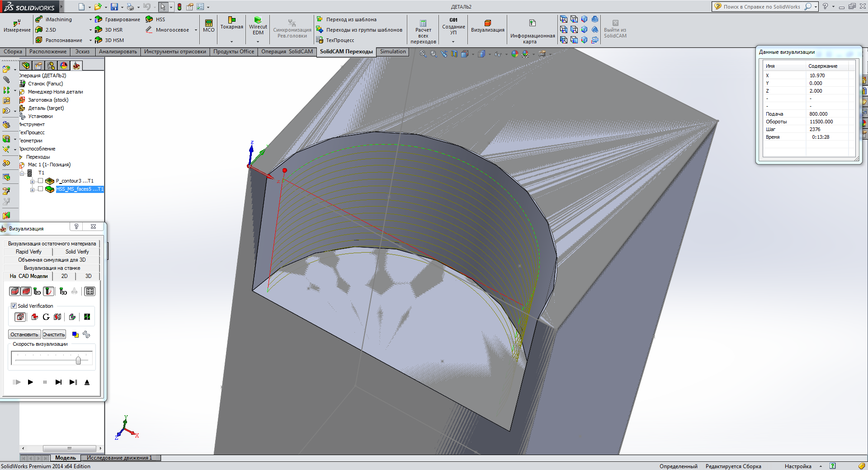Open the Simulation tab
The width and height of the screenshot is (868, 470).
click(x=393, y=52)
